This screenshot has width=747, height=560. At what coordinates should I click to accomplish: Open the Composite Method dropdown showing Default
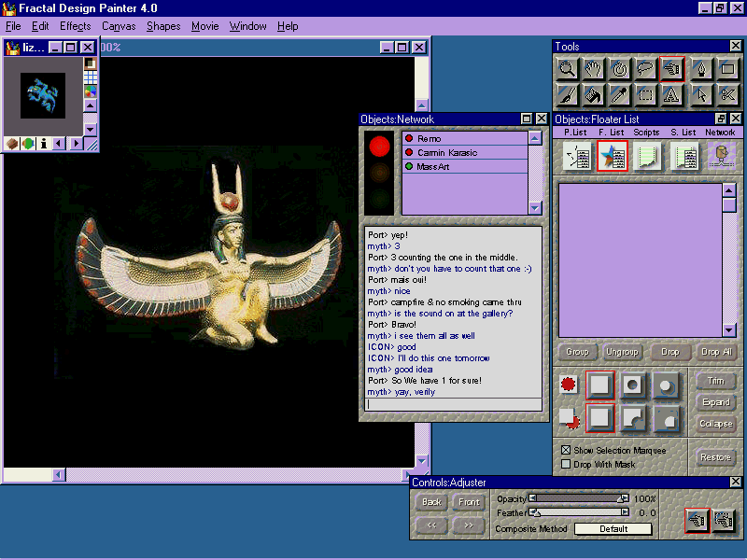click(x=613, y=528)
